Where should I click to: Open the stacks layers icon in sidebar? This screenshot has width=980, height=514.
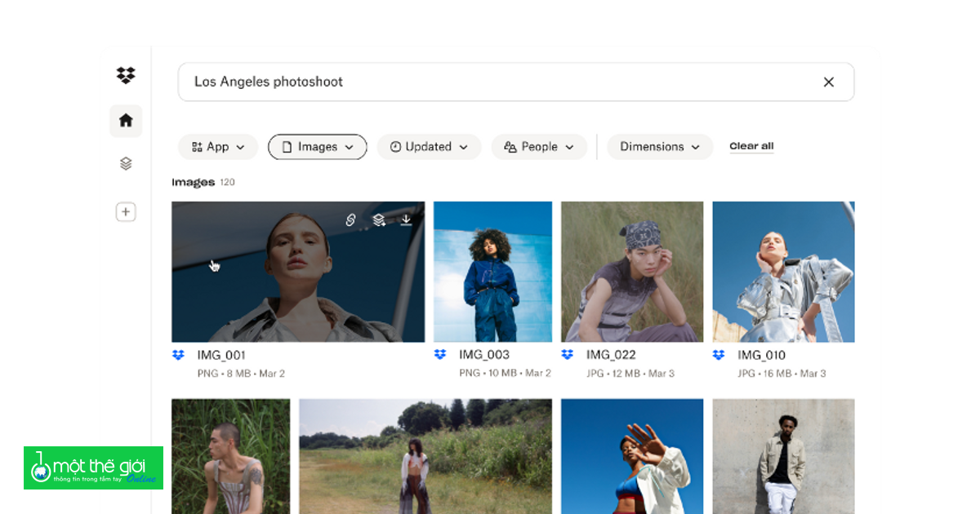126,164
